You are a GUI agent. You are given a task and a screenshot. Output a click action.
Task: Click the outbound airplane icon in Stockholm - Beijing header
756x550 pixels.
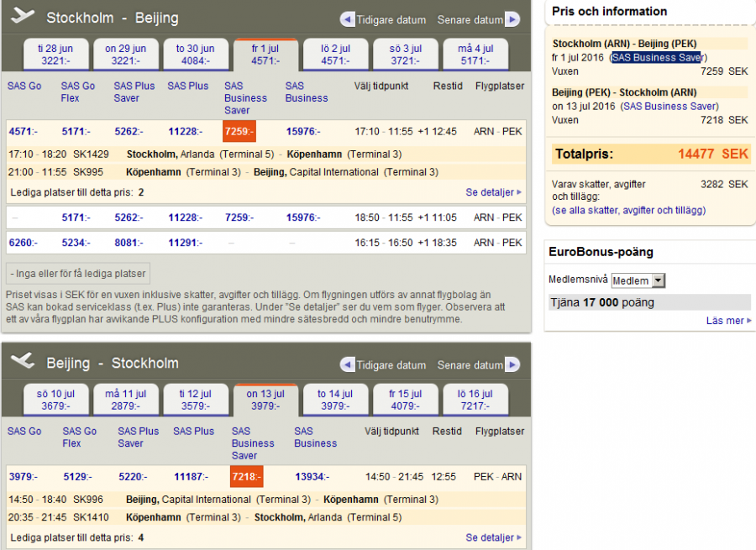click(x=24, y=16)
